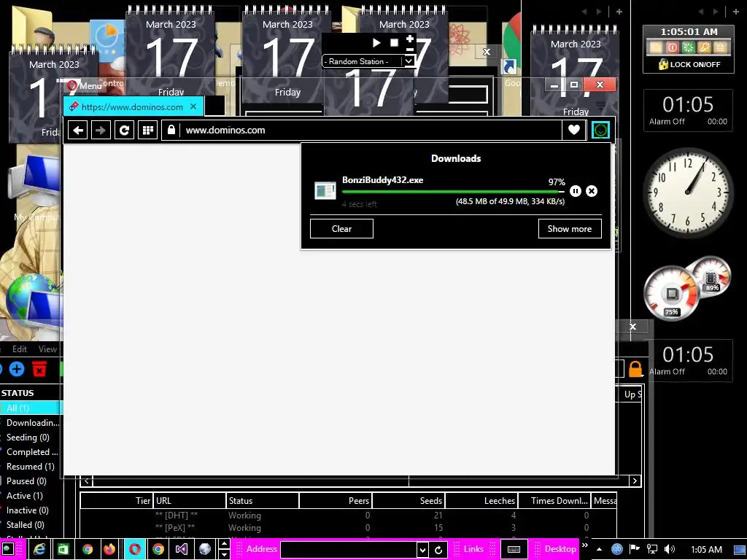Click the analog clock gadget
The width and height of the screenshot is (747, 560).
click(x=688, y=192)
